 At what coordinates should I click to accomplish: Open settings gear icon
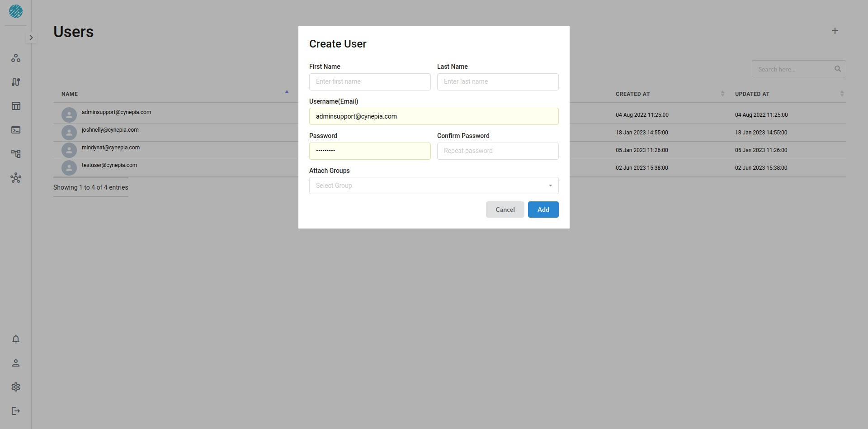[16, 387]
